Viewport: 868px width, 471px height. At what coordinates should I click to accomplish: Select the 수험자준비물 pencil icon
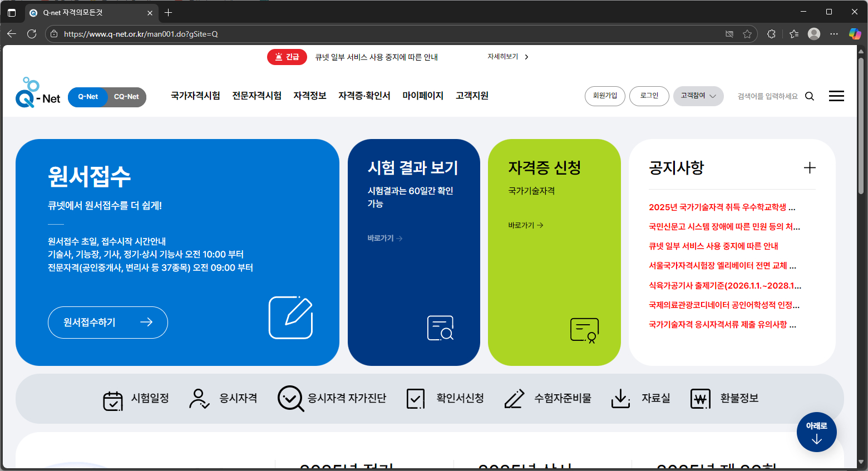click(513, 398)
